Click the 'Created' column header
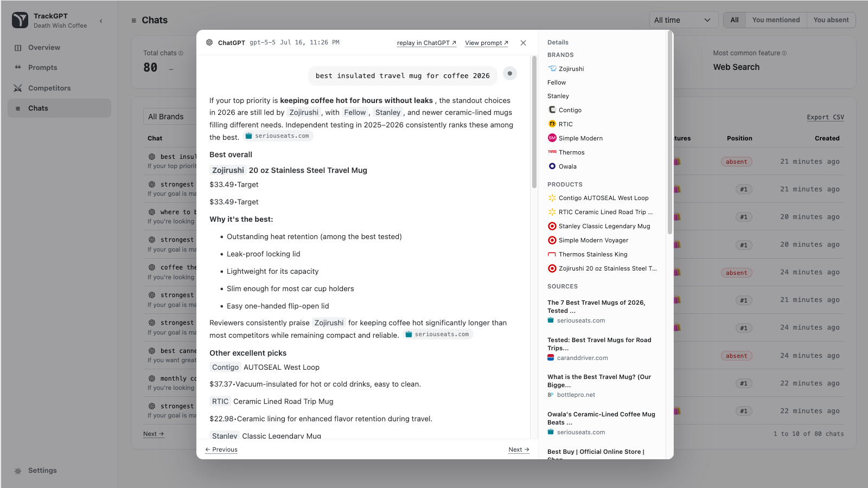 827,138
